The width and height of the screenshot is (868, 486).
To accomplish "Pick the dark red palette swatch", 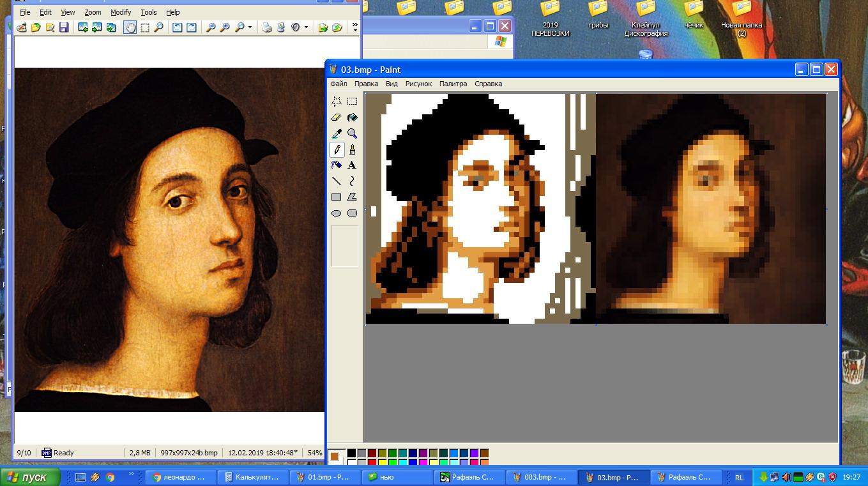I will pyautogui.click(x=372, y=453).
